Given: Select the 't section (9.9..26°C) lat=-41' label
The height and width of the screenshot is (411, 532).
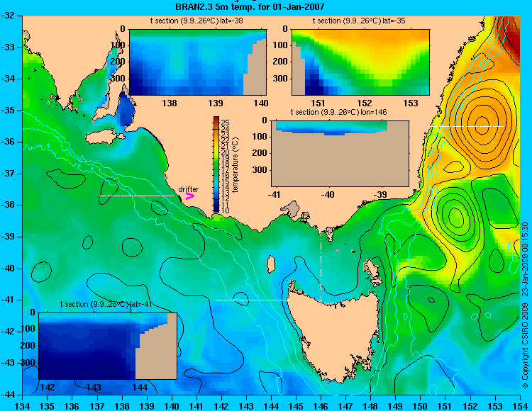Looking at the screenshot, I should coord(106,304).
